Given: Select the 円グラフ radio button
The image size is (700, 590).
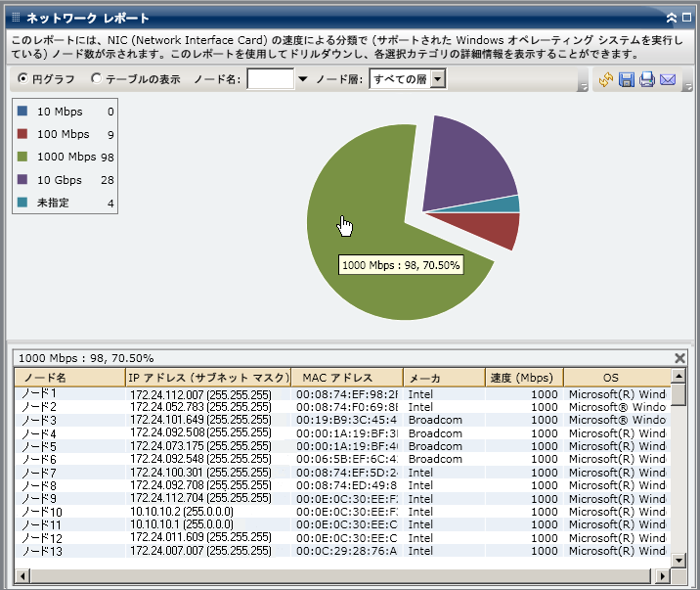Looking at the screenshot, I should pyautogui.click(x=23, y=79).
